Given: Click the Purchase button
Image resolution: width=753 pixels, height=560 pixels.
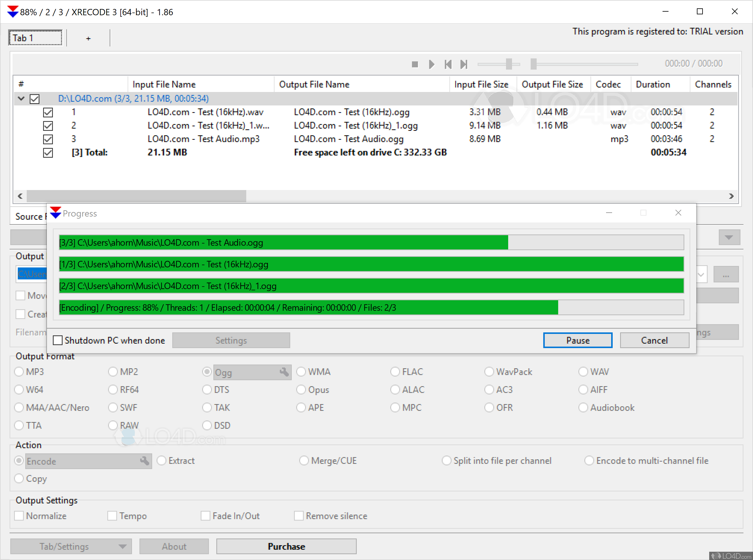Looking at the screenshot, I should click(x=286, y=546).
